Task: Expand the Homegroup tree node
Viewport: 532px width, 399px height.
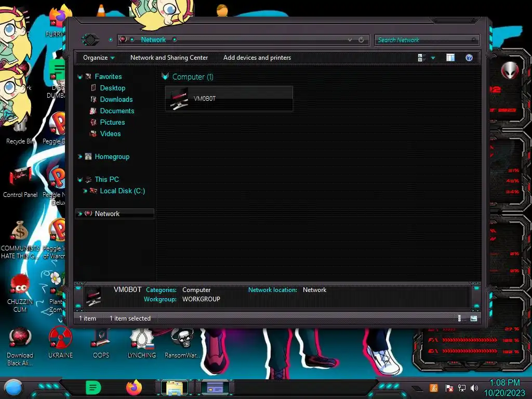Action: click(80, 157)
